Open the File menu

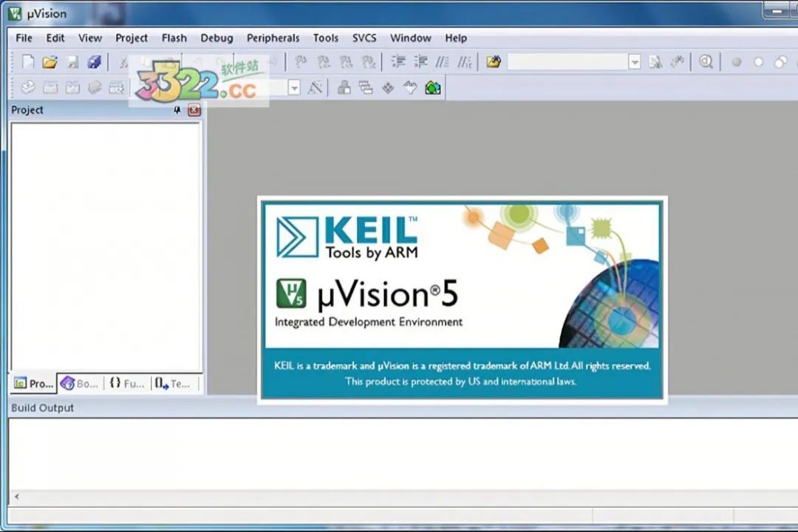tap(24, 38)
